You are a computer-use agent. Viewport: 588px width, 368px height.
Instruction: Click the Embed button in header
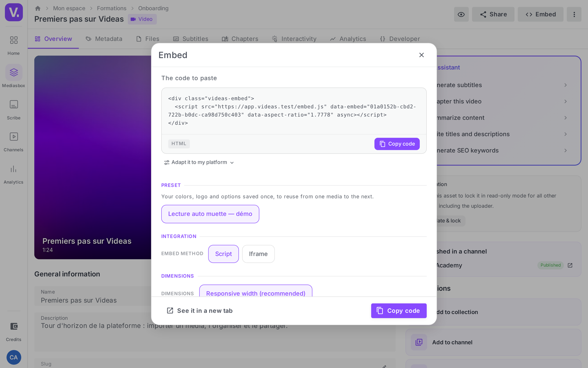click(x=541, y=14)
